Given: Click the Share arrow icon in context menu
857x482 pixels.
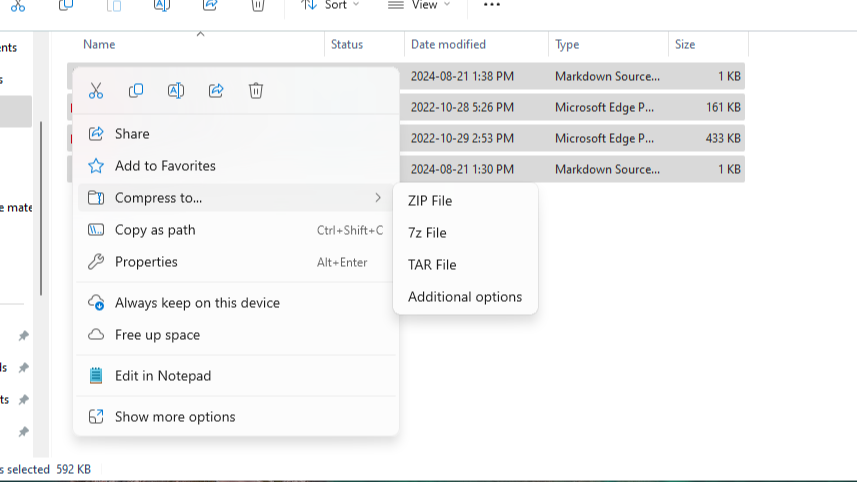Looking at the screenshot, I should (216, 91).
